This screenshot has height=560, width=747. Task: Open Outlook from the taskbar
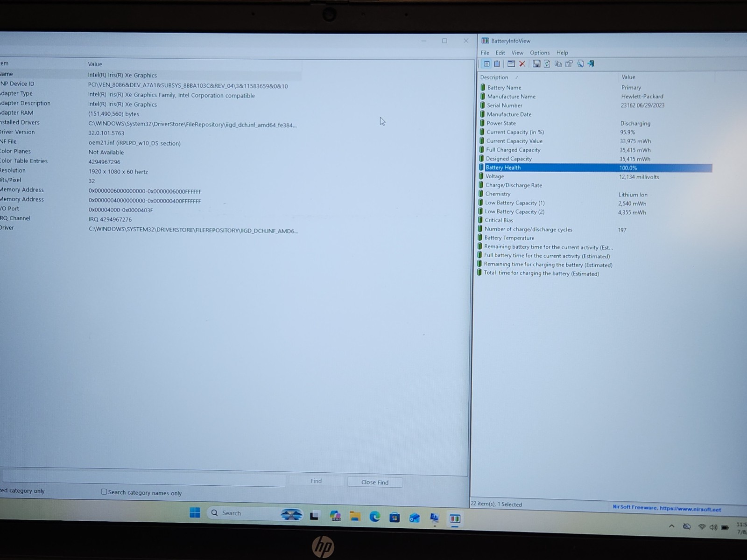pos(415,518)
